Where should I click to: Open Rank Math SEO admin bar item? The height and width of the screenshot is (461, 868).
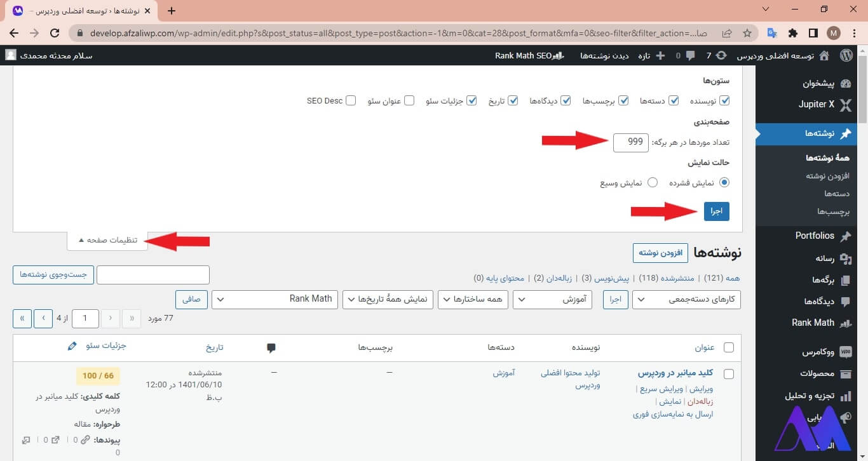pyautogui.click(x=530, y=56)
